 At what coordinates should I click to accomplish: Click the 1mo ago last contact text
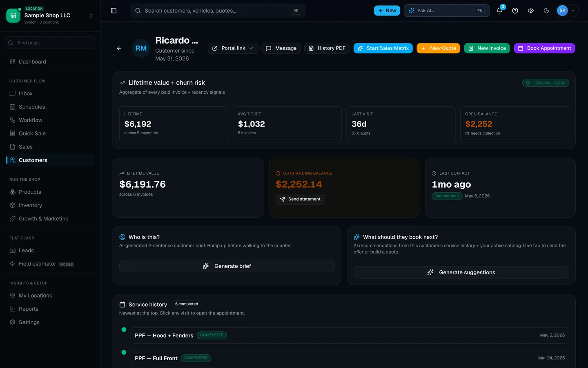(x=451, y=184)
